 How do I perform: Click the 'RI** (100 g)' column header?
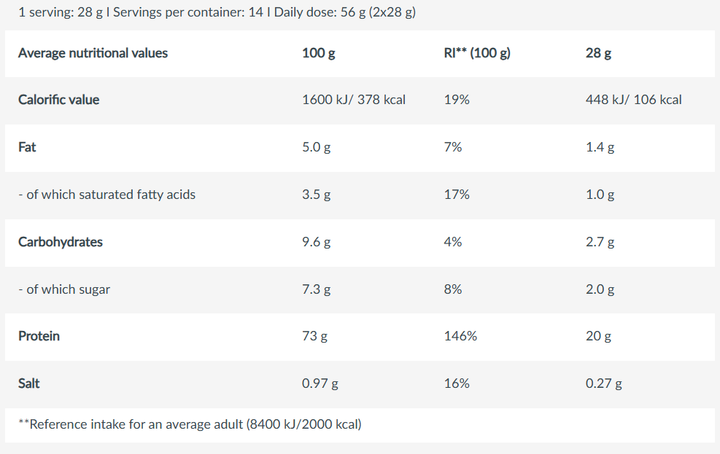477,53
